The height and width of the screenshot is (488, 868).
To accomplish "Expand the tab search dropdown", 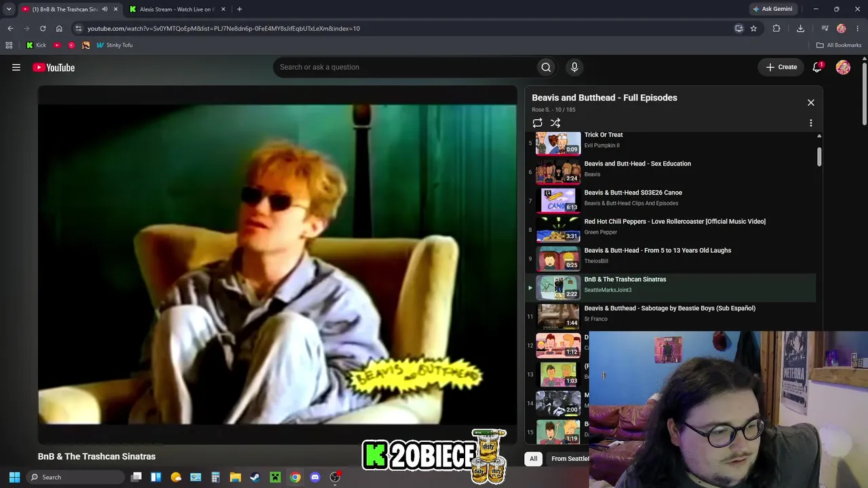I will tap(9, 9).
